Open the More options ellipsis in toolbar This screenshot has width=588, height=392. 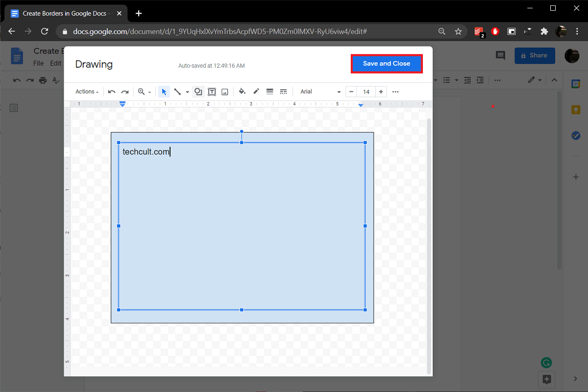pyautogui.click(x=395, y=92)
